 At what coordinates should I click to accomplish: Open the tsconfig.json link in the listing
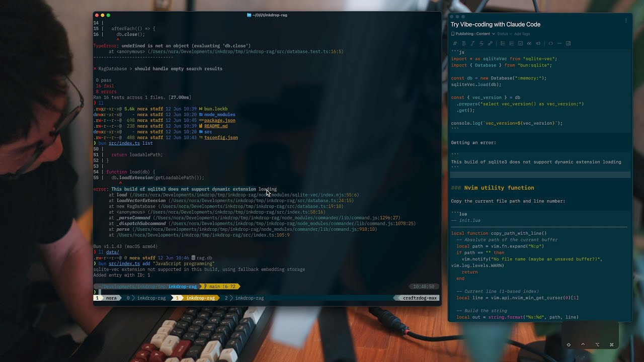[221, 137]
